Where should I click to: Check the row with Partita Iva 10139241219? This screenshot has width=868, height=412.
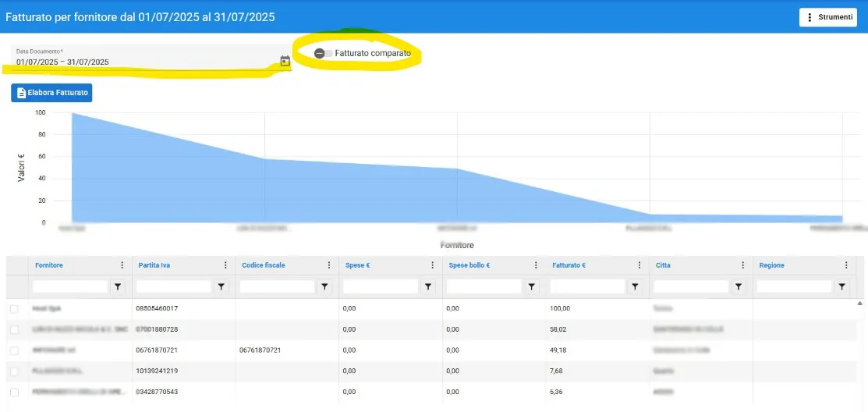(x=14, y=371)
